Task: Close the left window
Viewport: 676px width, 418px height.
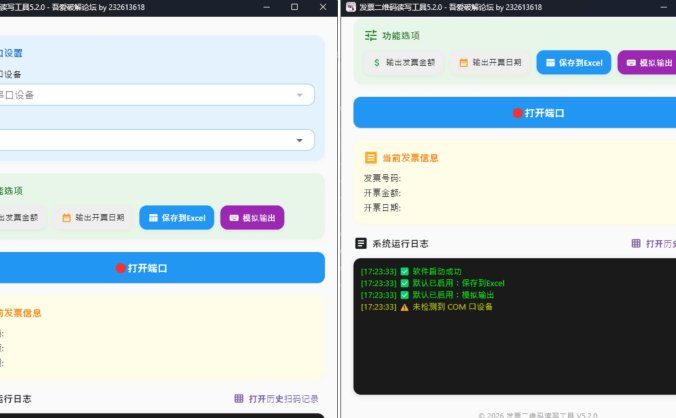Action: 323,7
